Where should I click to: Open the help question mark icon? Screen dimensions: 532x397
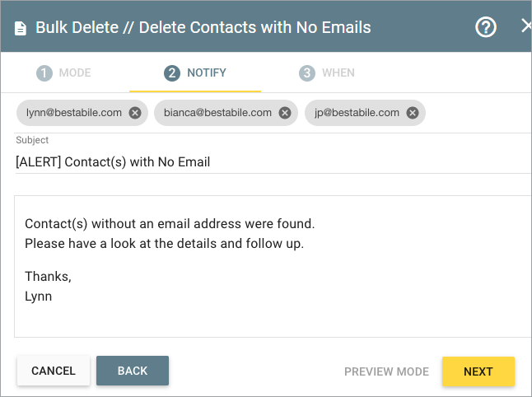coord(486,27)
